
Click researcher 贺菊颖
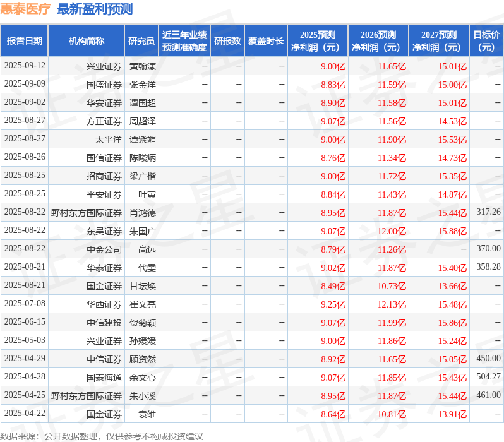(x=143, y=323)
